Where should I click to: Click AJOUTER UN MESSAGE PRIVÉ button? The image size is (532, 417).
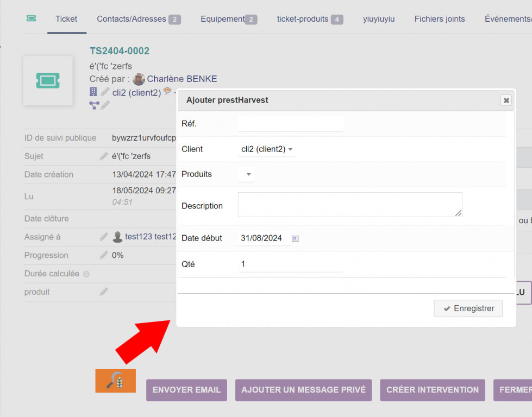click(x=303, y=390)
